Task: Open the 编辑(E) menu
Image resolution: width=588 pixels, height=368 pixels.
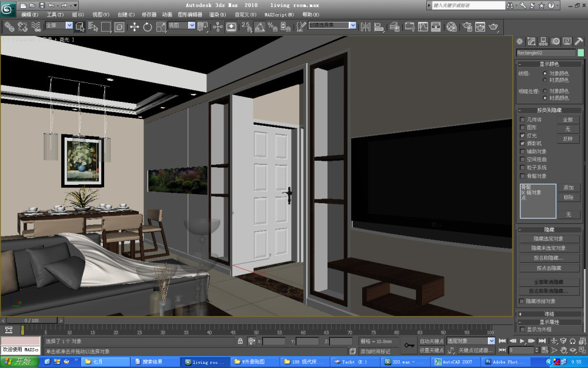Action: pyautogui.click(x=30, y=15)
